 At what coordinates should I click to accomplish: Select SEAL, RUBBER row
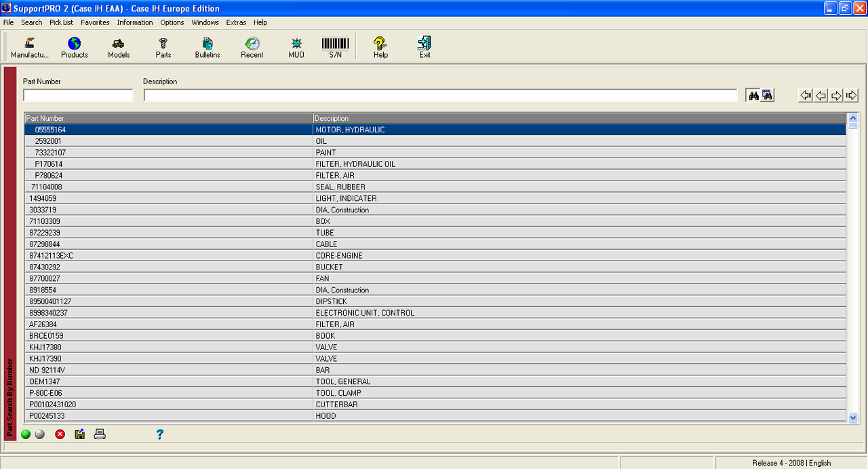click(435, 187)
